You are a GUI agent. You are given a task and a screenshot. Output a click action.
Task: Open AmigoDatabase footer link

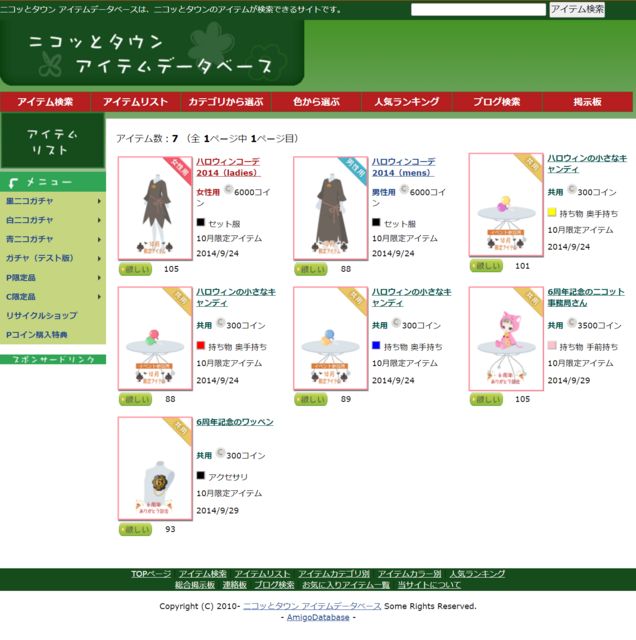[x=318, y=617]
